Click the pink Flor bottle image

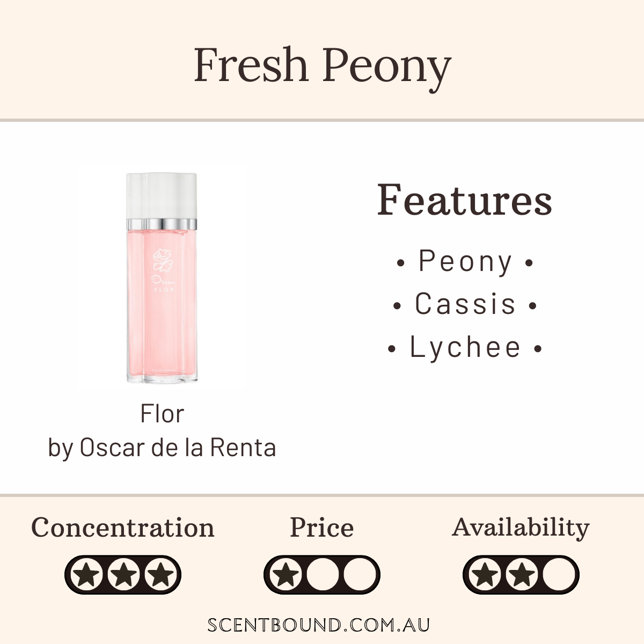pos(162,278)
